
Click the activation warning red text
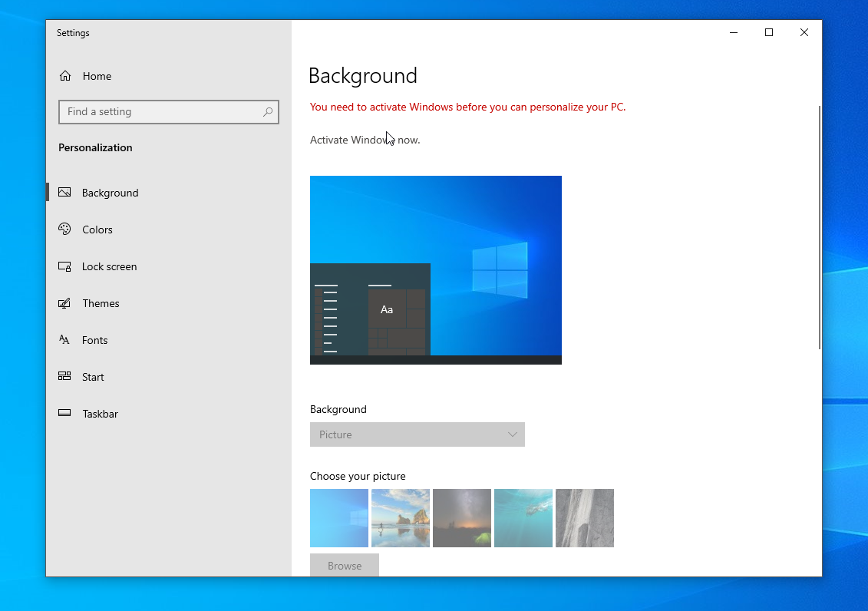click(x=467, y=107)
